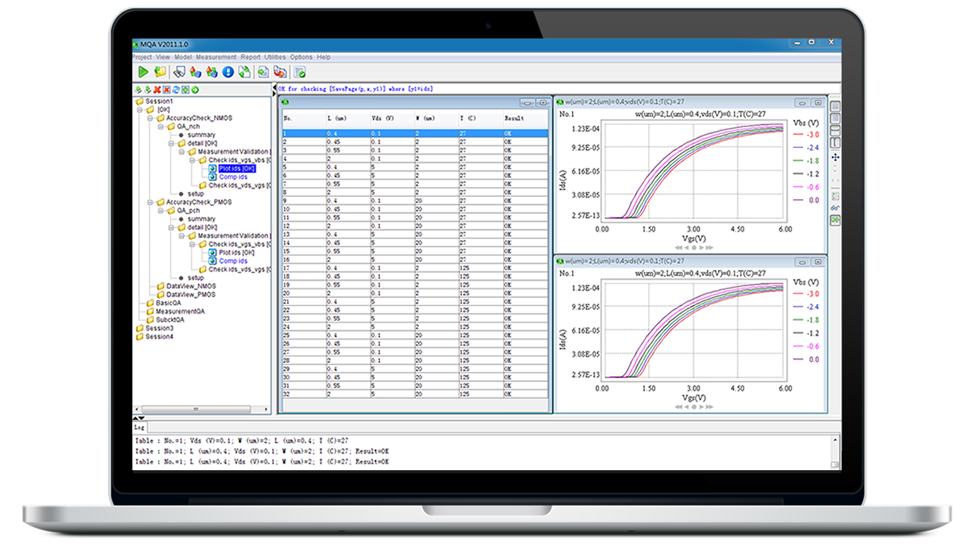Click the blue exclamation info toolbar icon

[x=228, y=72]
